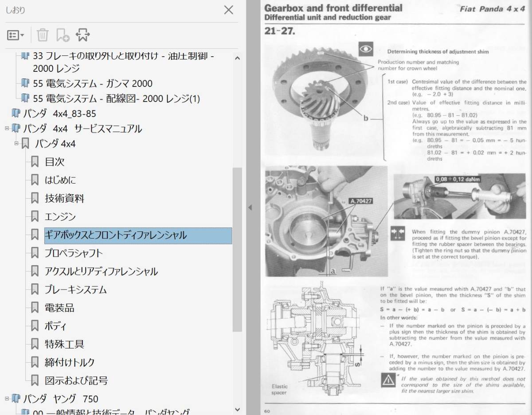Go to the プロペラシャフト bookmark

coord(74,253)
